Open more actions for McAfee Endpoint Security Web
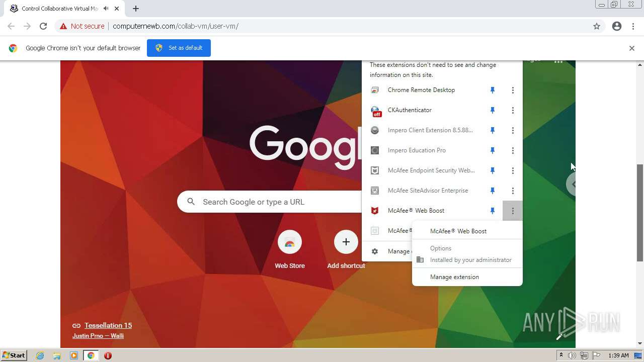The width and height of the screenshot is (644, 362). coord(513,170)
